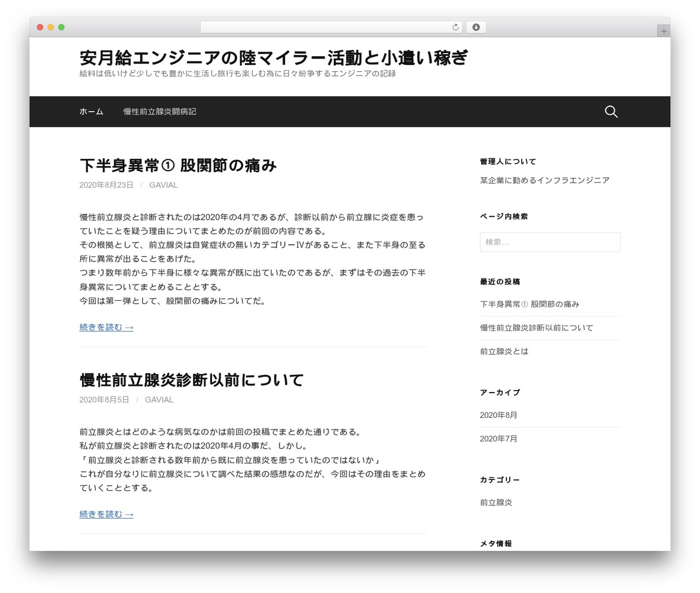Click the ページ内検索 heading

tap(504, 216)
